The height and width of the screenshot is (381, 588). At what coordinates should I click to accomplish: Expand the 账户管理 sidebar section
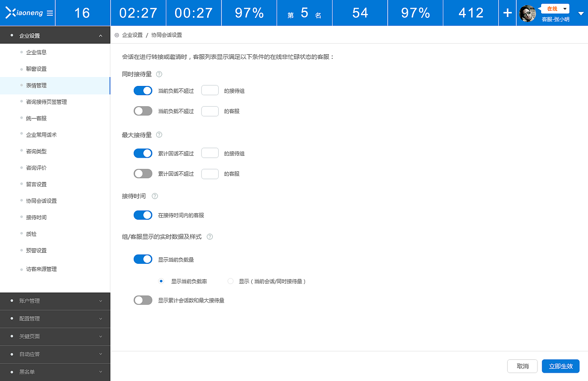click(55, 301)
